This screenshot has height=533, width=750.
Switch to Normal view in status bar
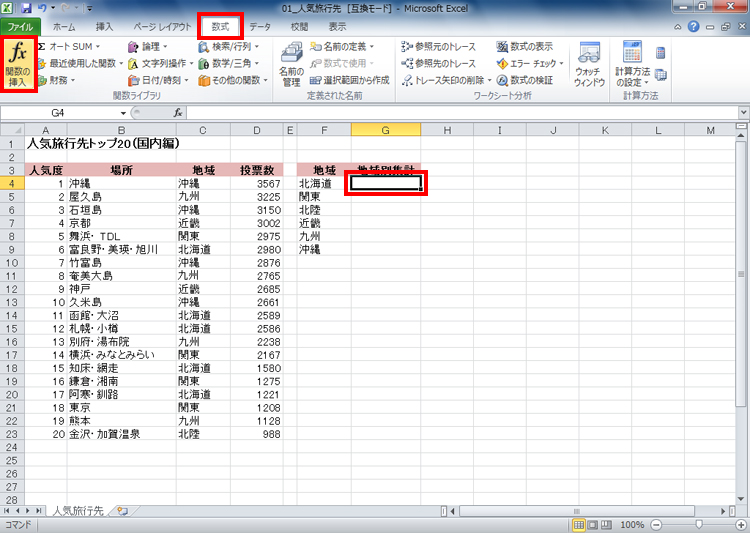[x=579, y=525]
